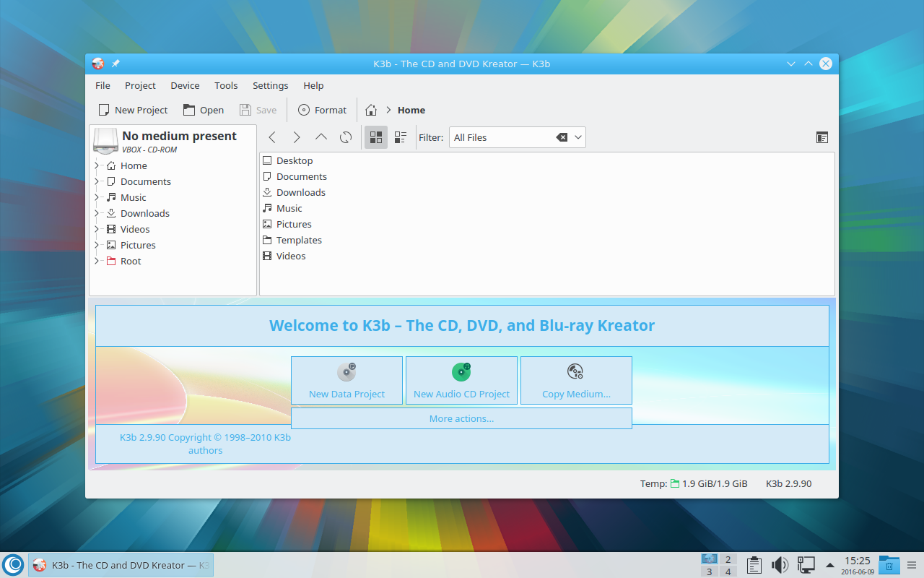Open the Project menu

(140, 85)
